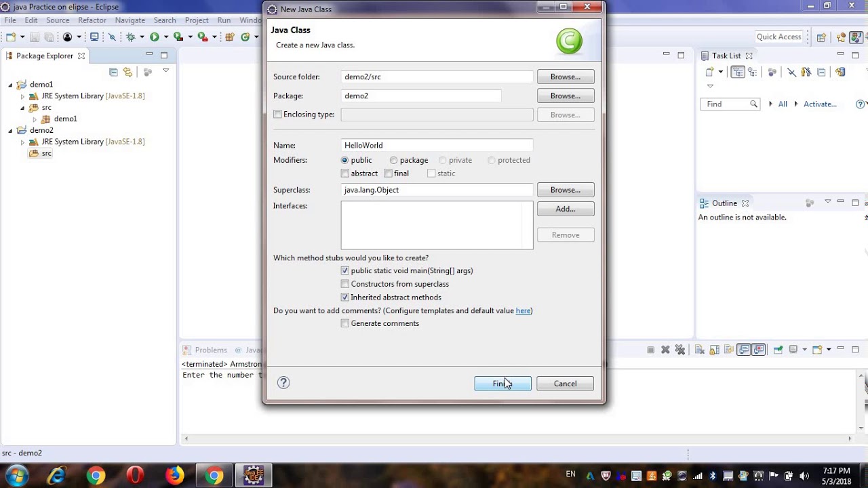The image size is (868, 488).
Task: Check Constructors from superclass option
Action: pyautogui.click(x=345, y=284)
